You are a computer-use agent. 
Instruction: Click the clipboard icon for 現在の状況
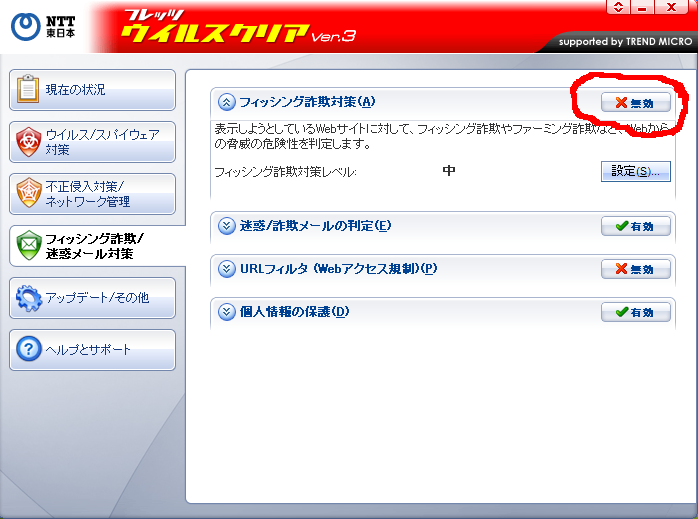(x=28, y=89)
